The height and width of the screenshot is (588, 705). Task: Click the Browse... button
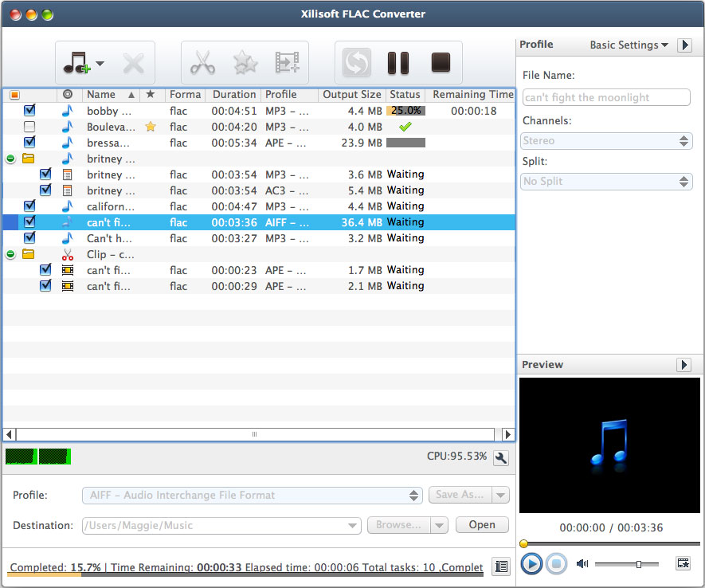(398, 525)
